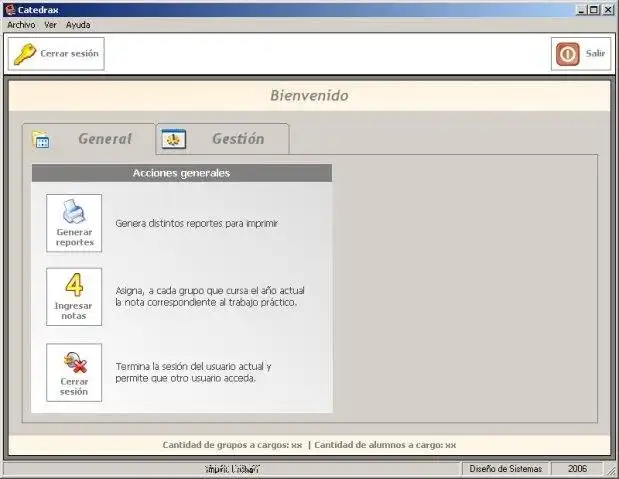Switch to the Gestión tab
619x479 pixels.
[x=223, y=139]
